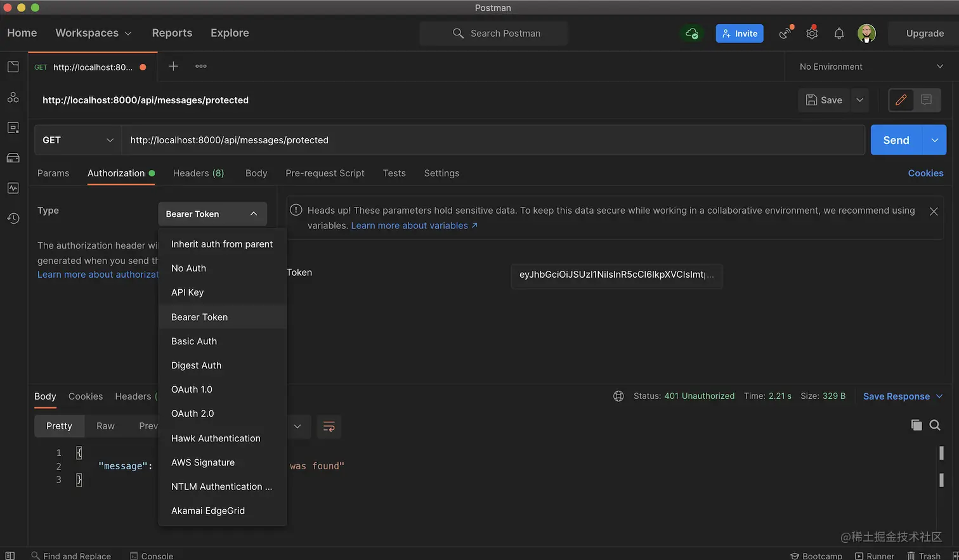Dismiss the Heads up variables notice
The image size is (959, 560).
(934, 212)
